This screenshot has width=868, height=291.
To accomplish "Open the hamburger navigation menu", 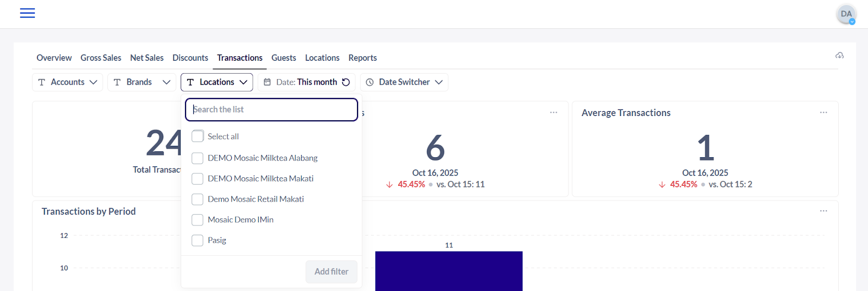I will (27, 13).
